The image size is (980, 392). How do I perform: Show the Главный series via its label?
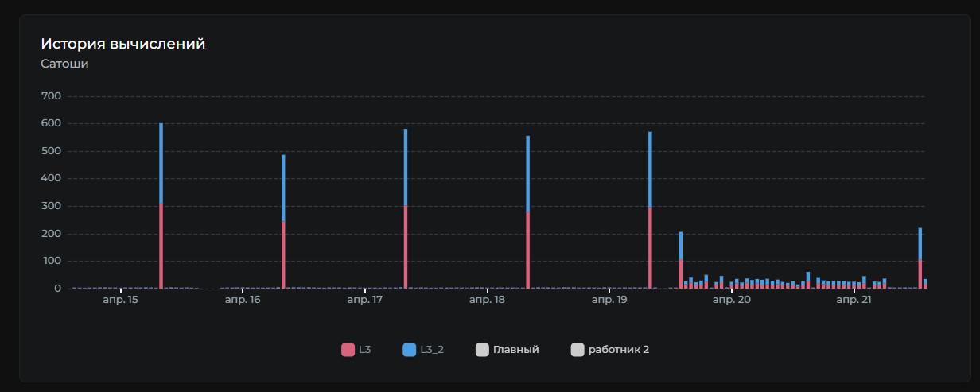[515, 349]
